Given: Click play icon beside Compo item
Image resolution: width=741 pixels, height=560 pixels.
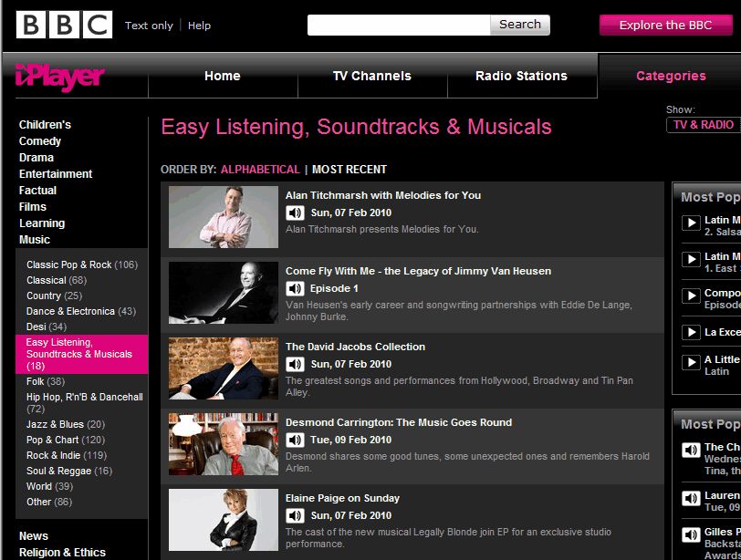Looking at the screenshot, I should coord(691,296).
